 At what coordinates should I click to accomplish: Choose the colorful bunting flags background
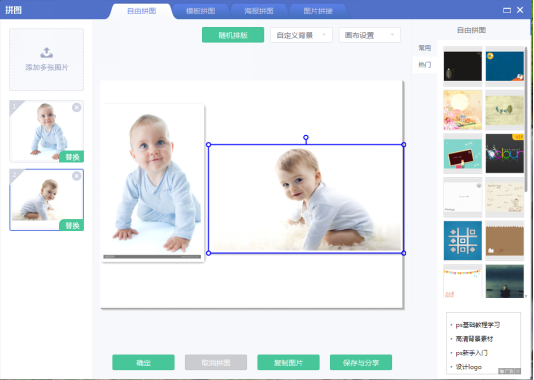pos(463,281)
